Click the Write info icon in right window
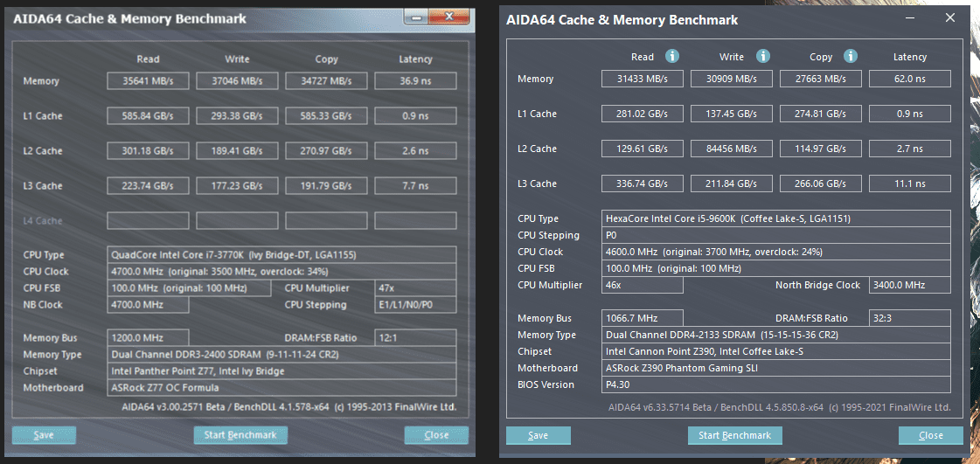The height and width of the screenshot is (464, 980). (x=762, y=56)
